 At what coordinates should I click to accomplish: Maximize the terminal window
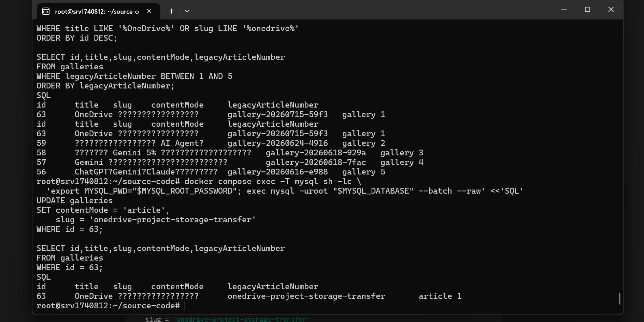point(587,10)
